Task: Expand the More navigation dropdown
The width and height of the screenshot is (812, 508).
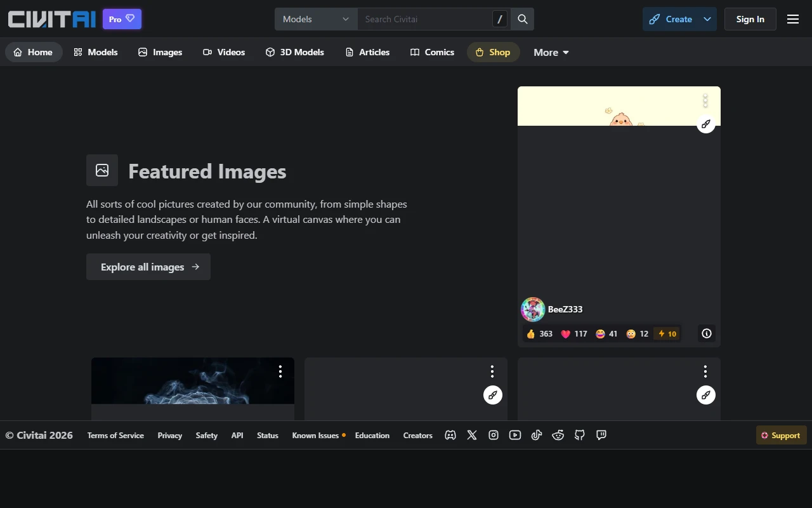Action: (x=551, y=52)
